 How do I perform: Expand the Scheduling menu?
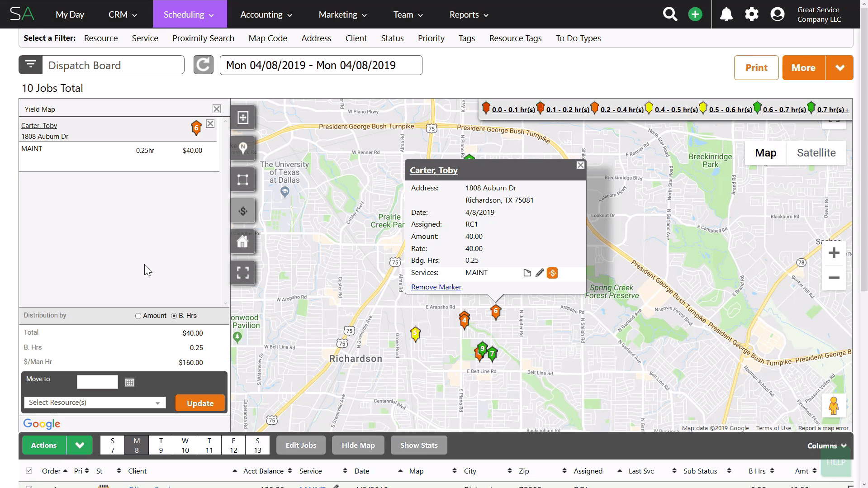point(189,14)
